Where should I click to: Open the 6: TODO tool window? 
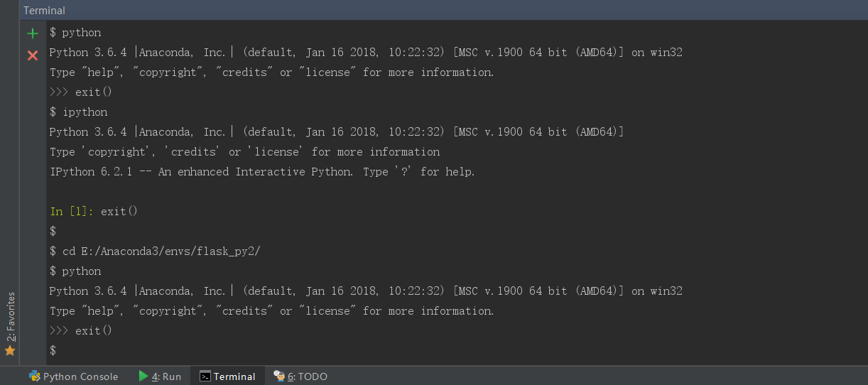[300, 376]
